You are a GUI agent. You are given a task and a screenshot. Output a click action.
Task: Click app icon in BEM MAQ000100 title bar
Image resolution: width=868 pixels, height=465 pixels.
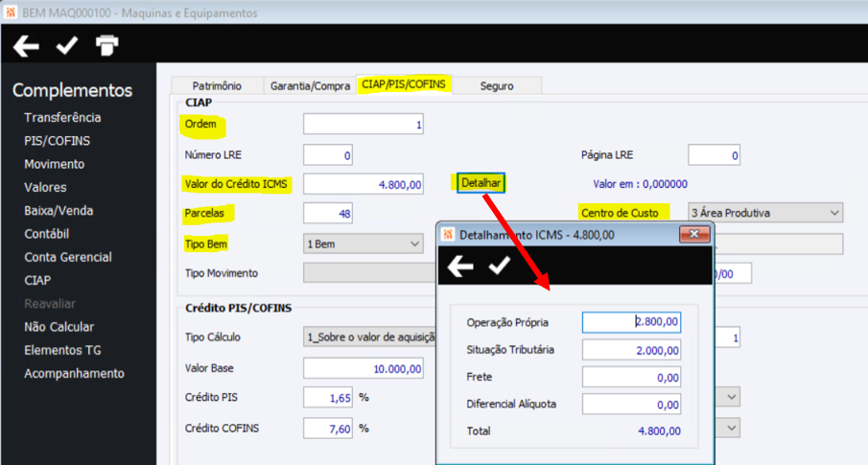point(11,12)
